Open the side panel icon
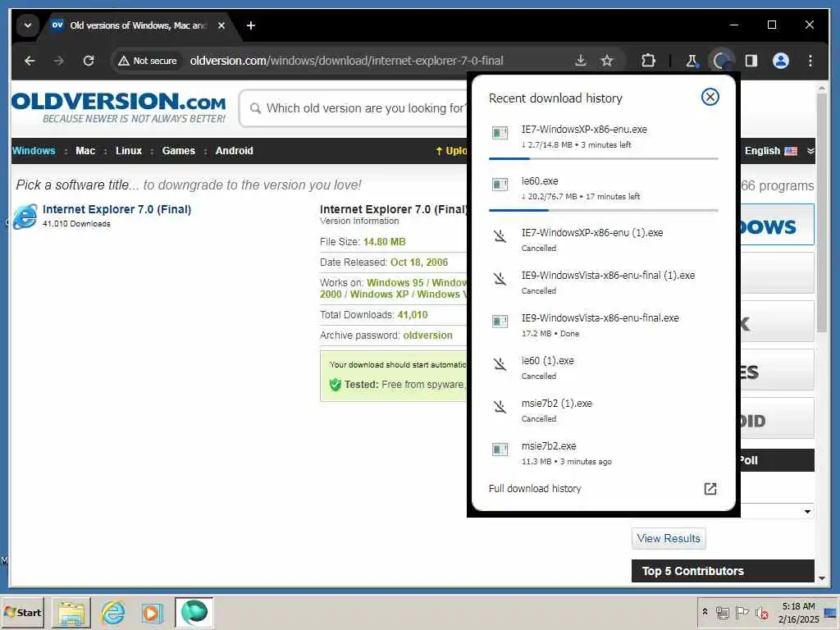The image size is (840, 630). click(x=751, y=61)
